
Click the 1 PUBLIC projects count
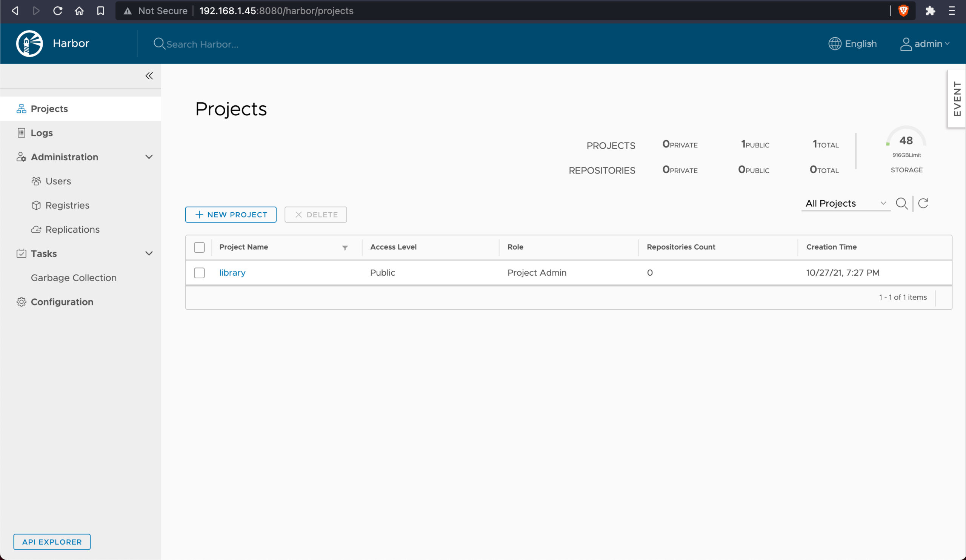[x=755, y=144]
